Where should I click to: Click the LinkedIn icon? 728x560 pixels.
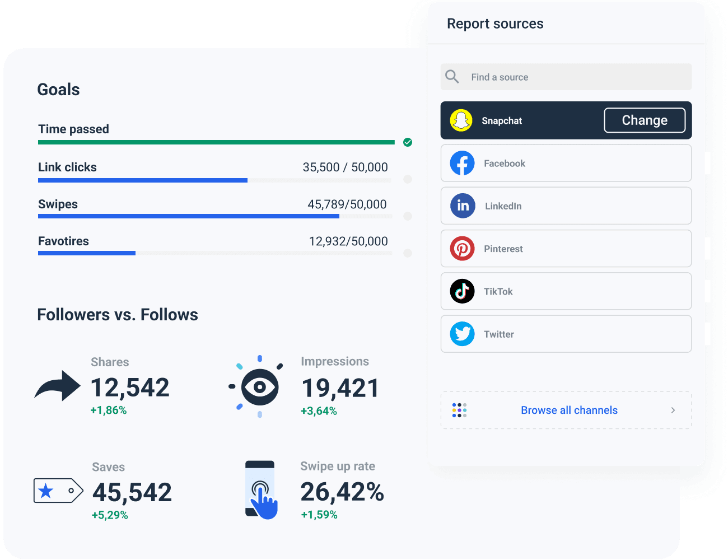click(463, 206)
